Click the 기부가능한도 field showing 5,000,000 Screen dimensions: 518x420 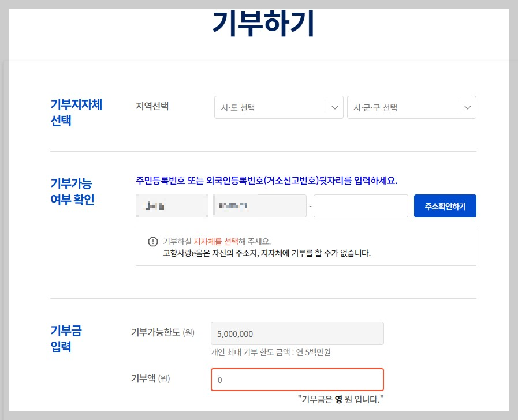point(297,333)
